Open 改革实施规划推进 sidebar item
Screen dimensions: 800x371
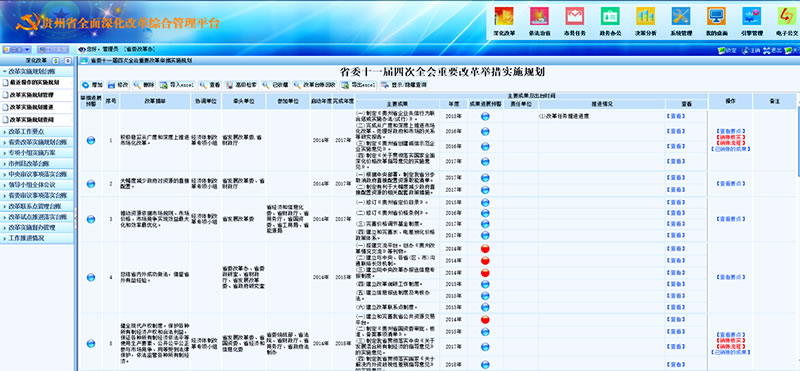(37, 107)
